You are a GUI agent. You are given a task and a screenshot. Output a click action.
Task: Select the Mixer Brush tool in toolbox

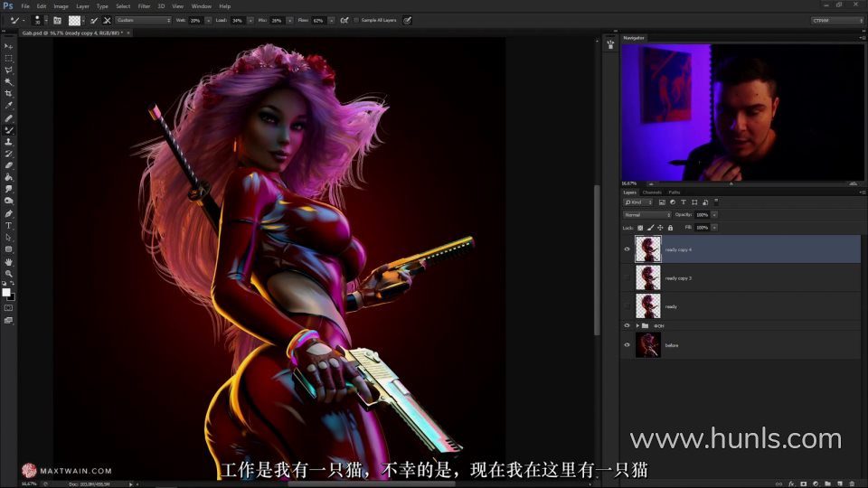(8, 130)
